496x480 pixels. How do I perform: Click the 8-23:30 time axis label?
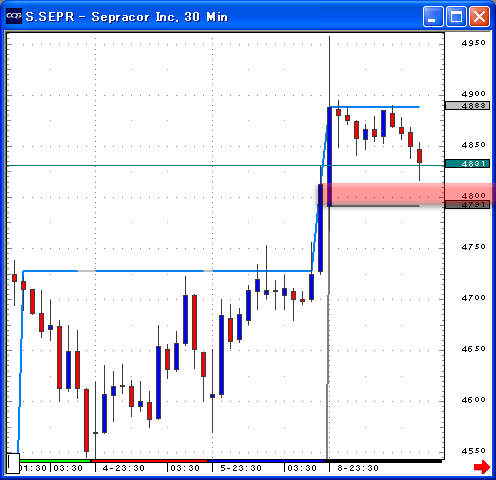tap(358, 468)
